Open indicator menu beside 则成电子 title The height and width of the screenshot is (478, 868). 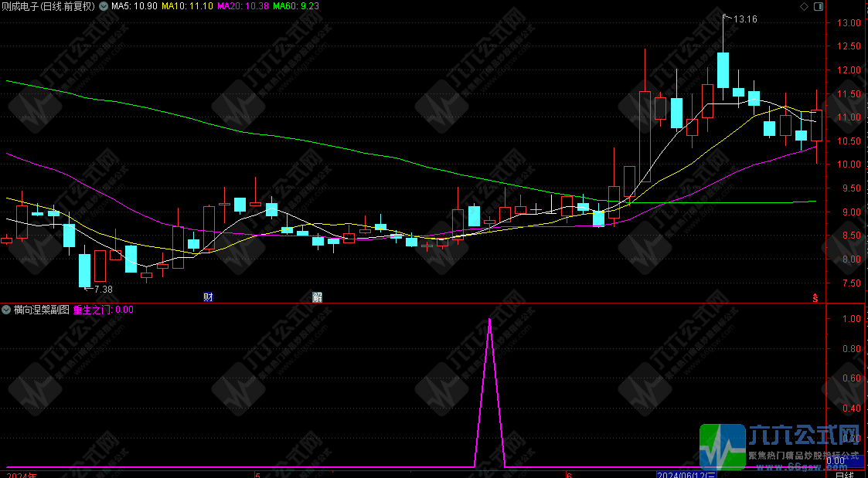click(104, 6)
